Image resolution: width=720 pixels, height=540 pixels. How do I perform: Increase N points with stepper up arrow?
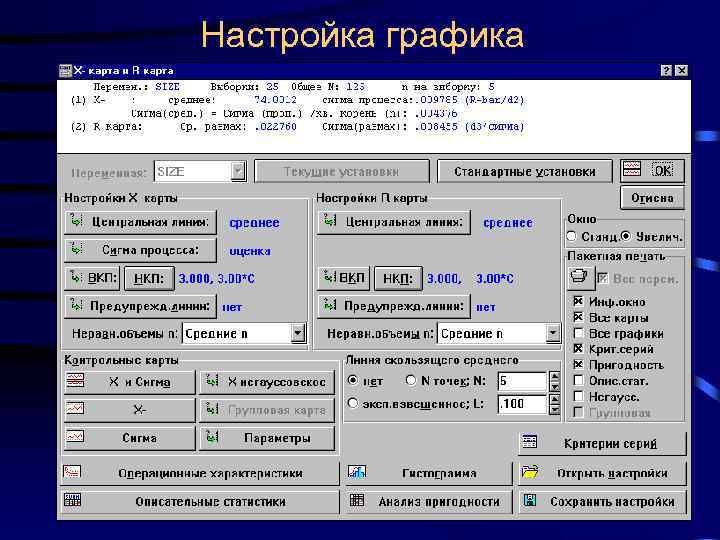(555, 377)
